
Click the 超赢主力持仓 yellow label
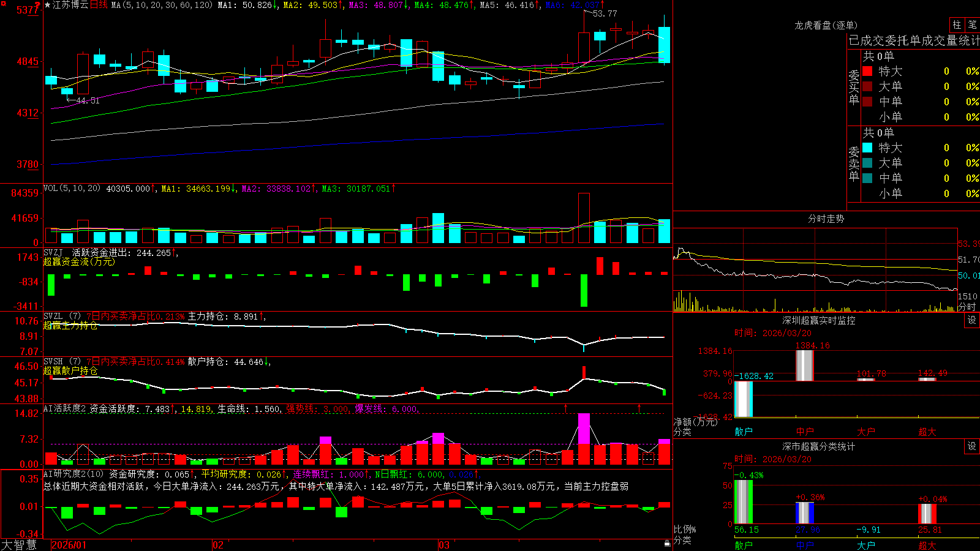tap(70, 325)
